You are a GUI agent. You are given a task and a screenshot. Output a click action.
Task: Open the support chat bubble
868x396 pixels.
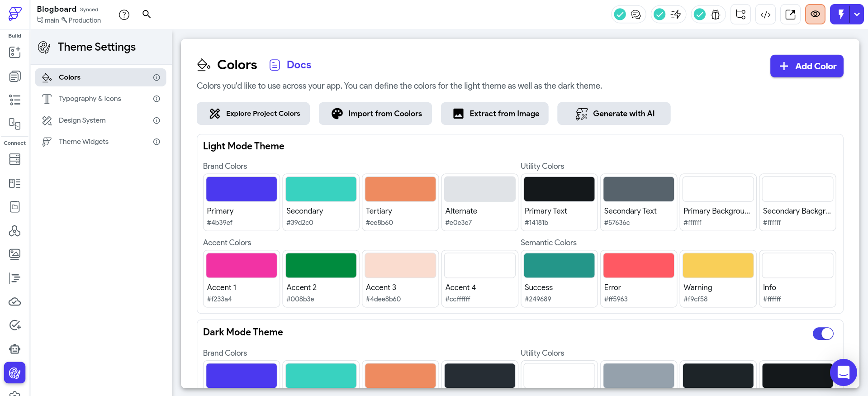pyautogui.click(x=844, y=372)
